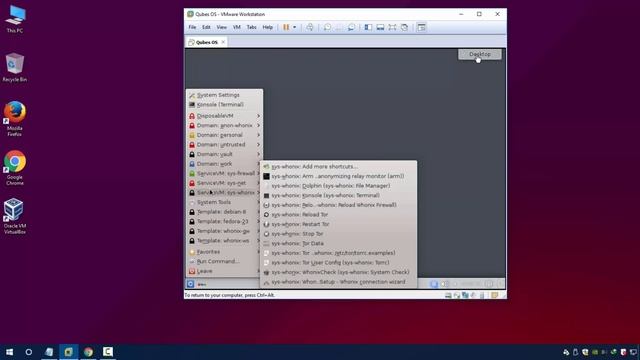The height and width of the screenshot is (360, 640).
Task: Launch Whonix connection wizard entry
Action: 338,282
